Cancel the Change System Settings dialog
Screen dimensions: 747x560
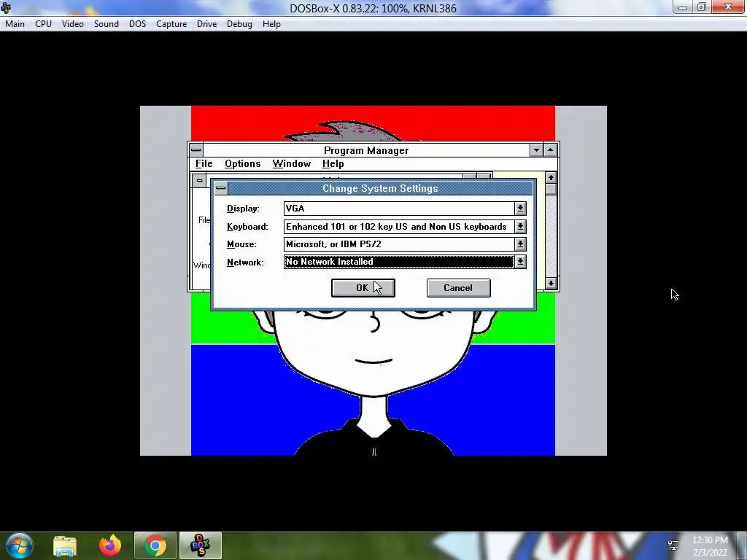coord(458,288)
